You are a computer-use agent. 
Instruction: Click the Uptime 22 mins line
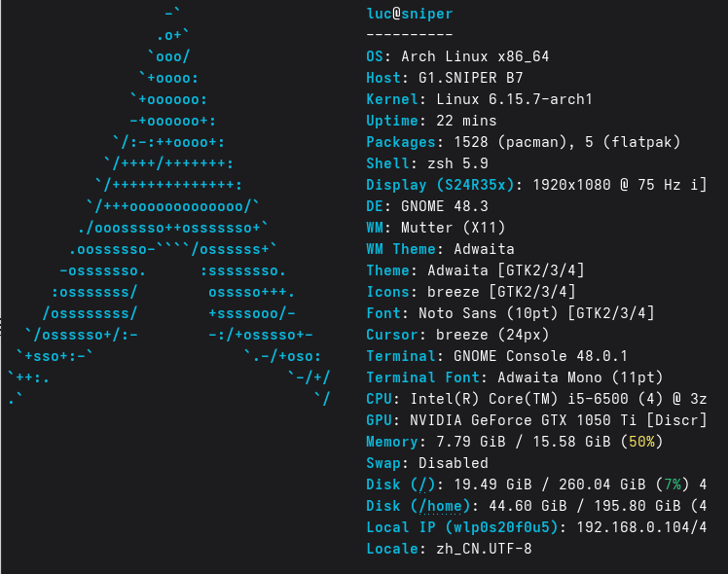point(431,121)
